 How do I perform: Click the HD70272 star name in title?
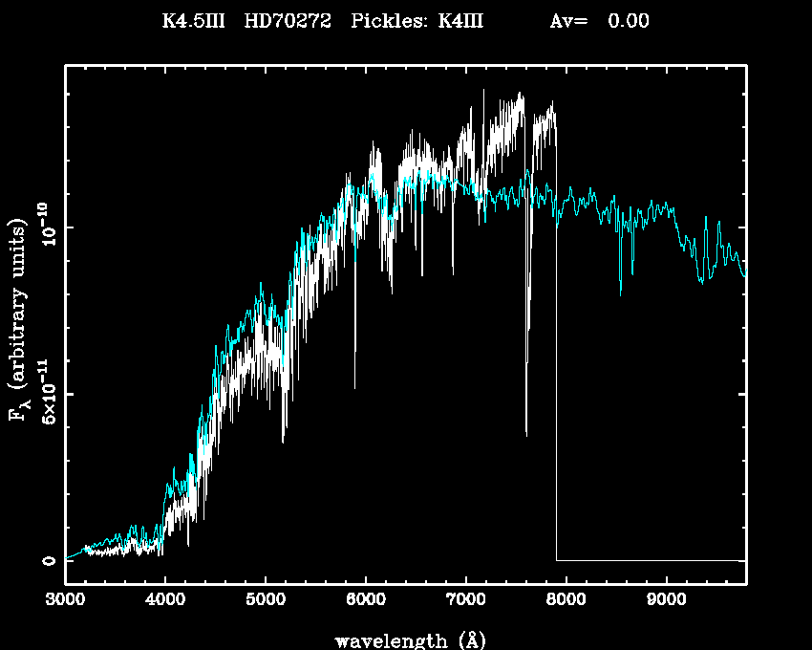(288, 21)
